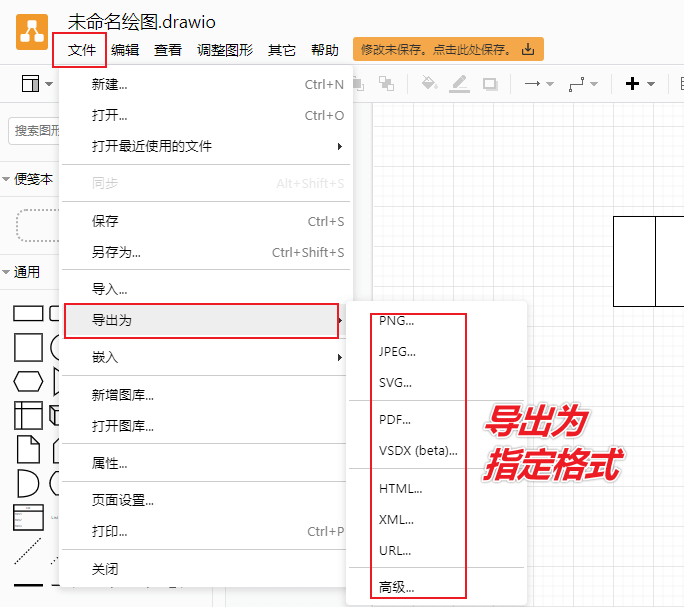Screen dimensions: 684x607
Task: Select the rectangle shape on the canvas
Action: 648,261
